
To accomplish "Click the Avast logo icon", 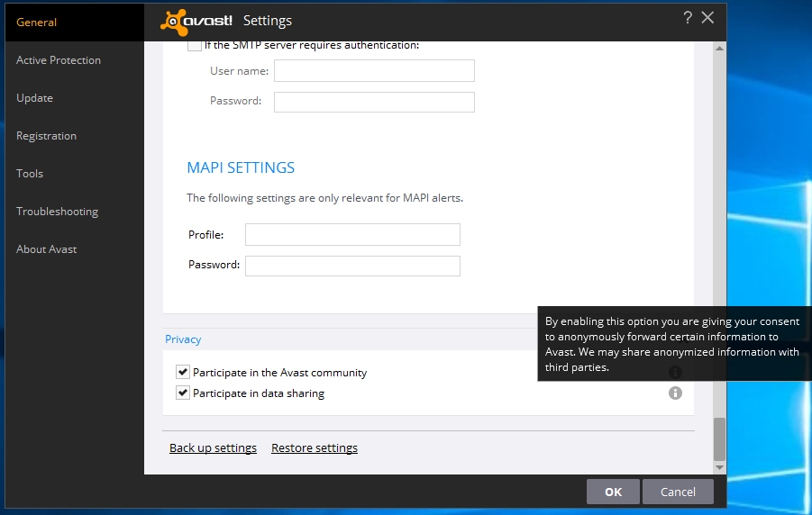I will pyautogui.click(x=196, y=22).
